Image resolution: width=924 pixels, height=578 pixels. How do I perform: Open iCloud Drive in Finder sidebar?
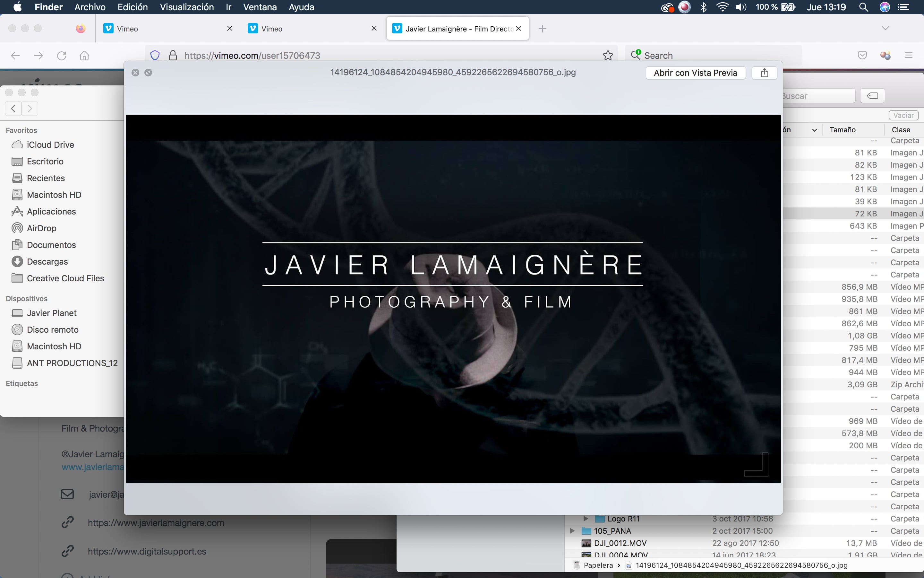point(50,145)
